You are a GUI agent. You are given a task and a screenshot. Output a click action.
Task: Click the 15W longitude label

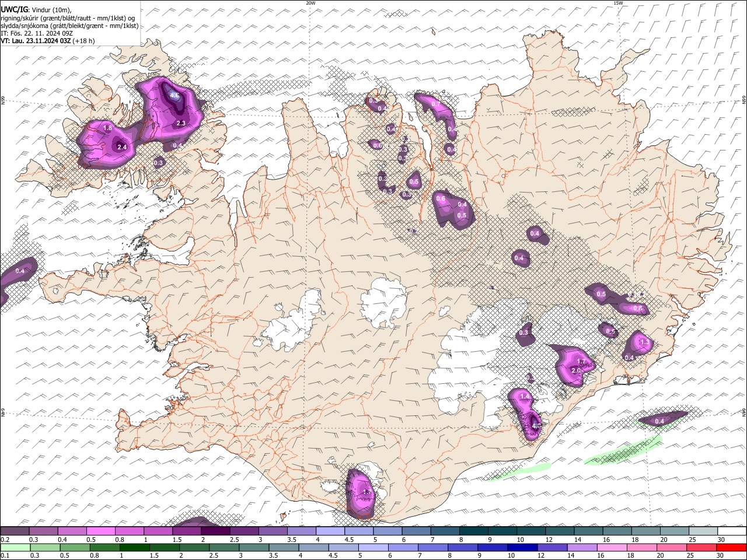(618, 3)
